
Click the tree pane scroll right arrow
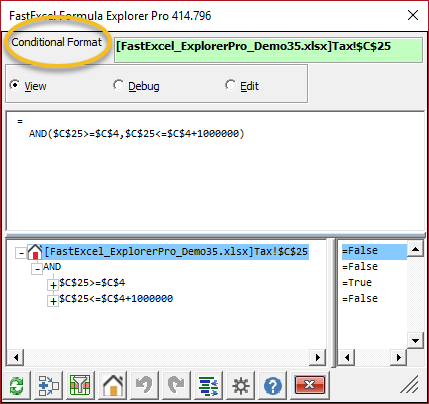(318, 357)
